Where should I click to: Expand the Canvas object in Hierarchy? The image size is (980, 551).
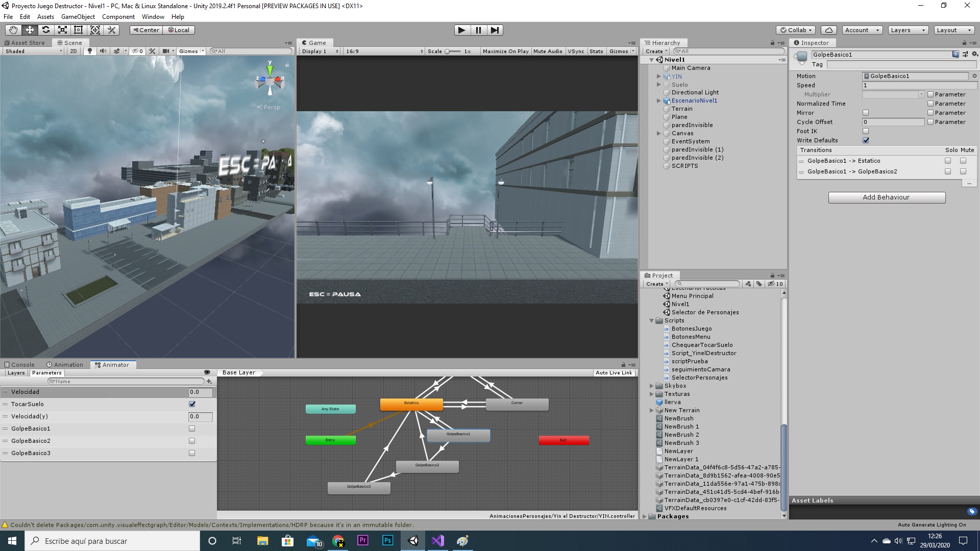tap(659, 134)
